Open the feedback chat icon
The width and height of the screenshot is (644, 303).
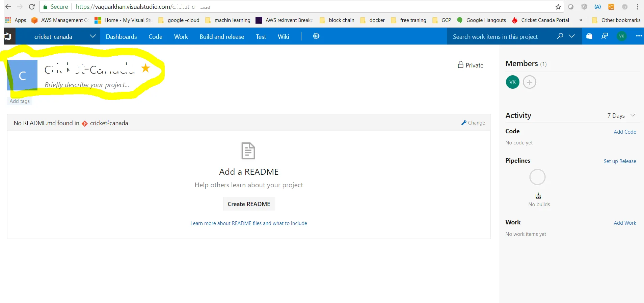click(605, 36)
